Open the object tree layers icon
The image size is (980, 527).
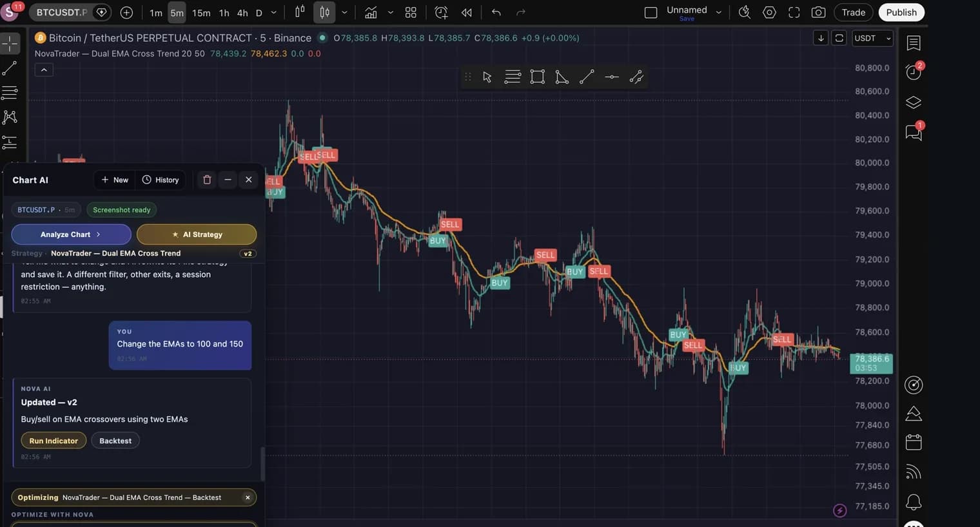tap(914, 102)
